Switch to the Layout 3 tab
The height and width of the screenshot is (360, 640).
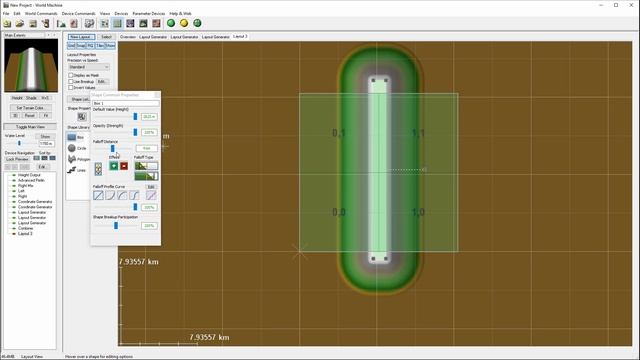point(240,36)
